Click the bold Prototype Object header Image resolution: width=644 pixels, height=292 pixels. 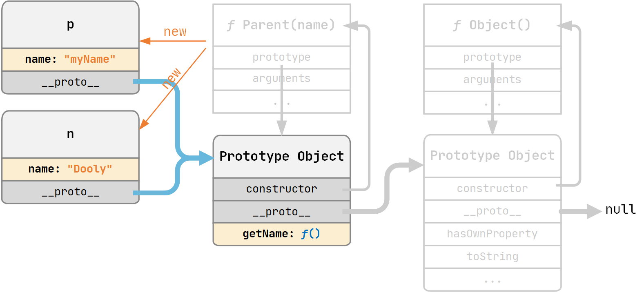click(281, 157)
